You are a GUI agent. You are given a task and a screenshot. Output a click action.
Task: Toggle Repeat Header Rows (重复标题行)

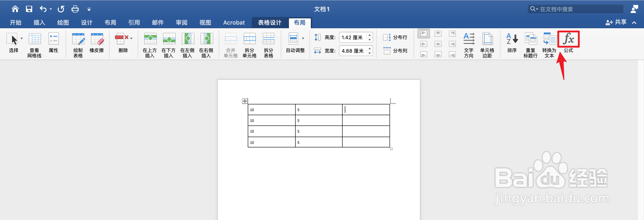(530, 45)
